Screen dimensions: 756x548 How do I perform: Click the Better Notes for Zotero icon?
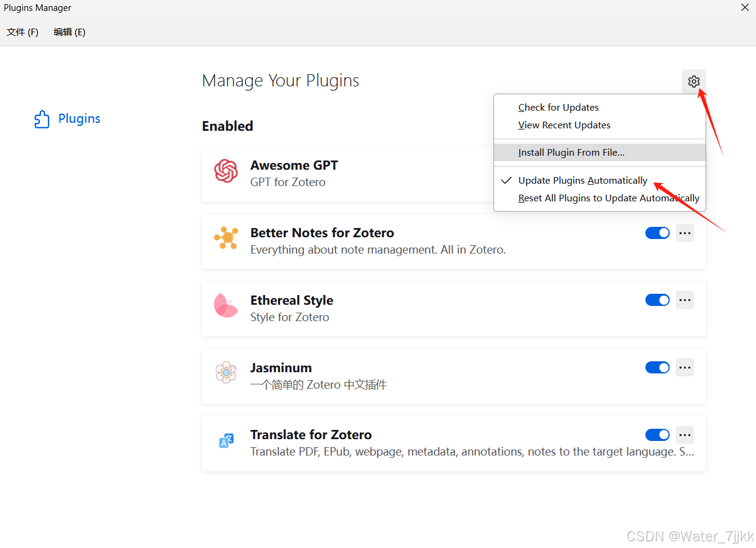pyautogui.click(x=226, y=238)
